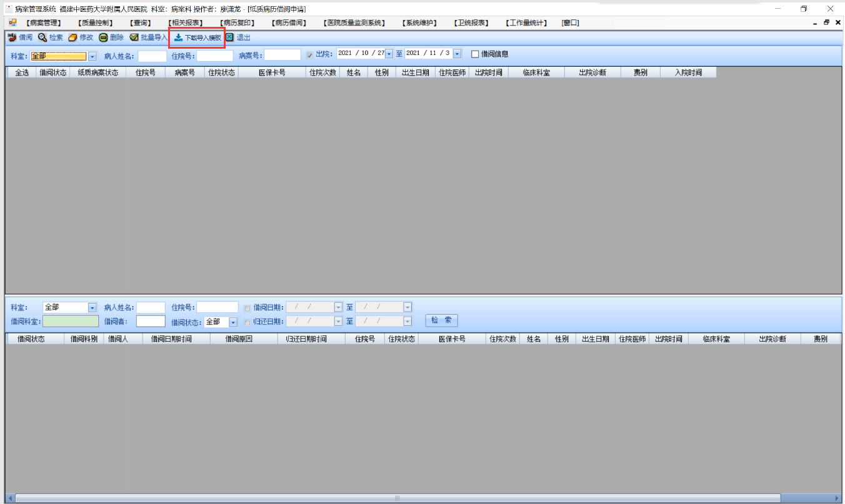Open the 病案管理 menu
Screen dimensions: 845x504
click(x=43, y=23)
